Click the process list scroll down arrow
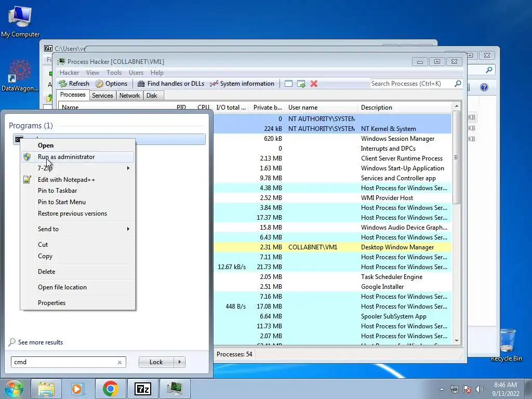Viewport: 532px width, 399px height. point(457,341)
